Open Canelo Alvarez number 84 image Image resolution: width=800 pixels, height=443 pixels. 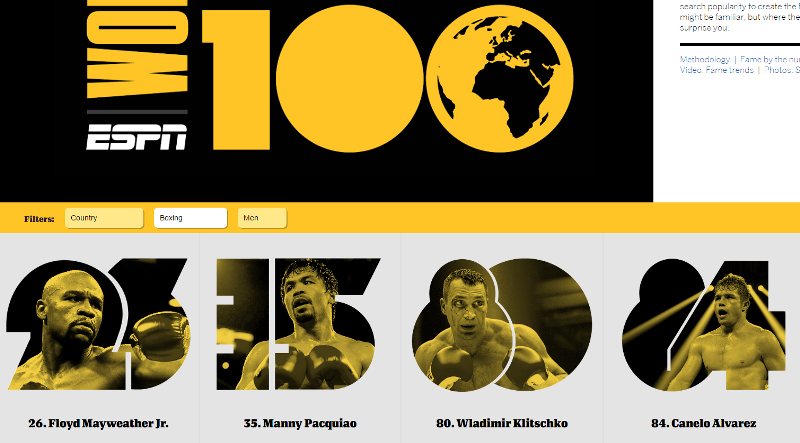coord(704,325)
